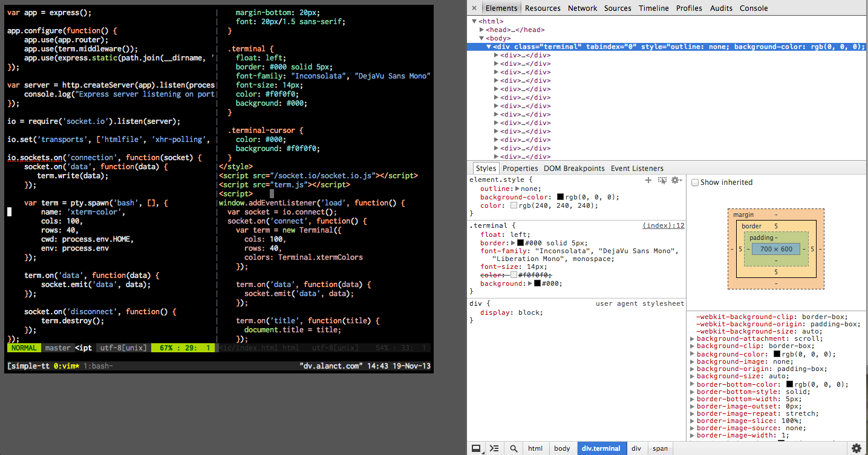Click the border #000 color swatch
The image size is (868, 455).
(x=520, y=243)
